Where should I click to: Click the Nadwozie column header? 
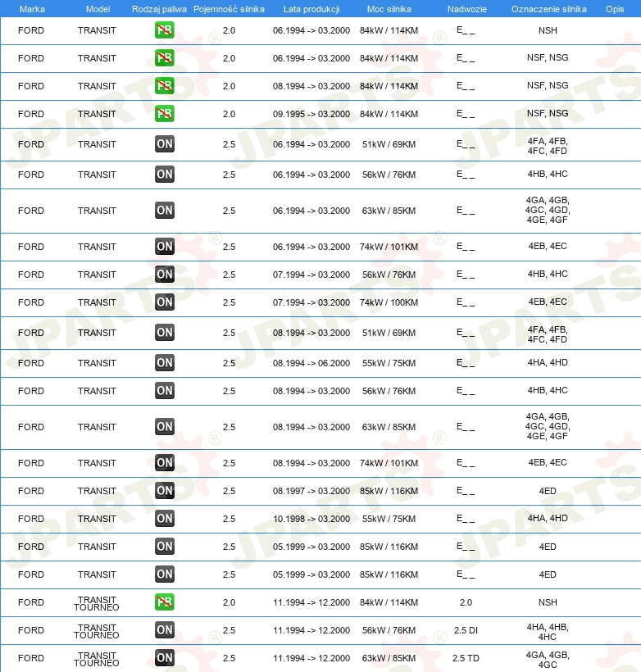(467, 9)
